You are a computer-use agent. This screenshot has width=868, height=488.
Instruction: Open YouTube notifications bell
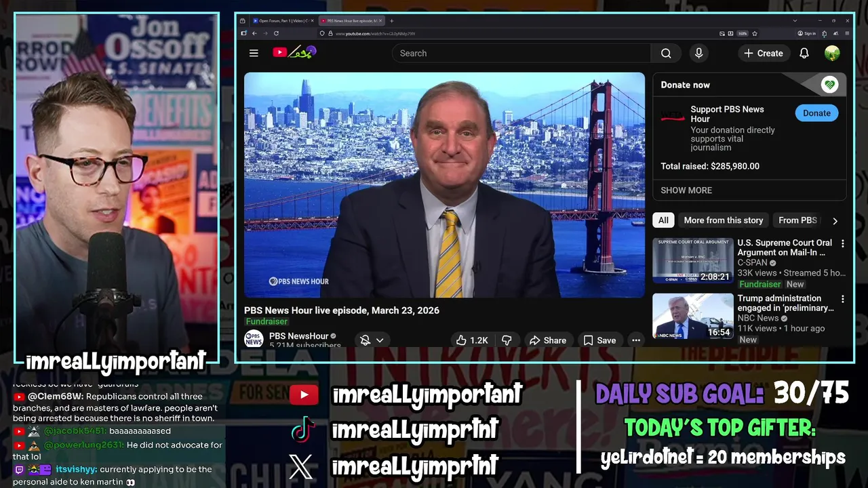(x=804, y=53)
